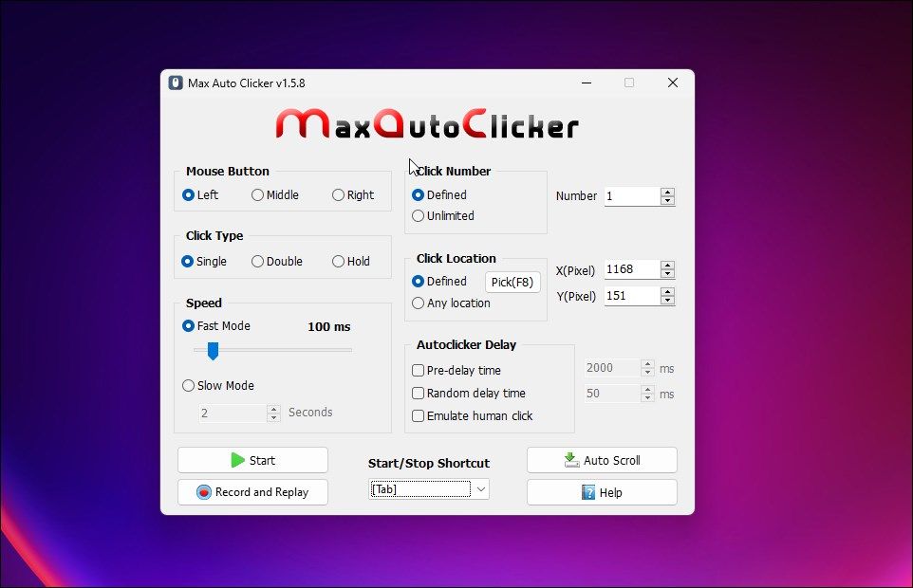Choose Hold click type
The height and width of the screenshot is (588, 913).
(350, 261)
